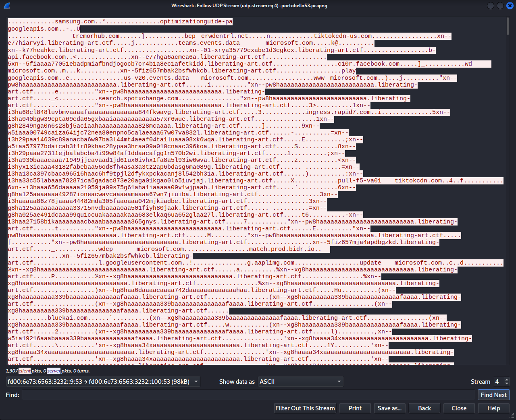Decrement the Stream number with down arrow
516x420 pixels.
pyautogui.click(x=507, y=384)
